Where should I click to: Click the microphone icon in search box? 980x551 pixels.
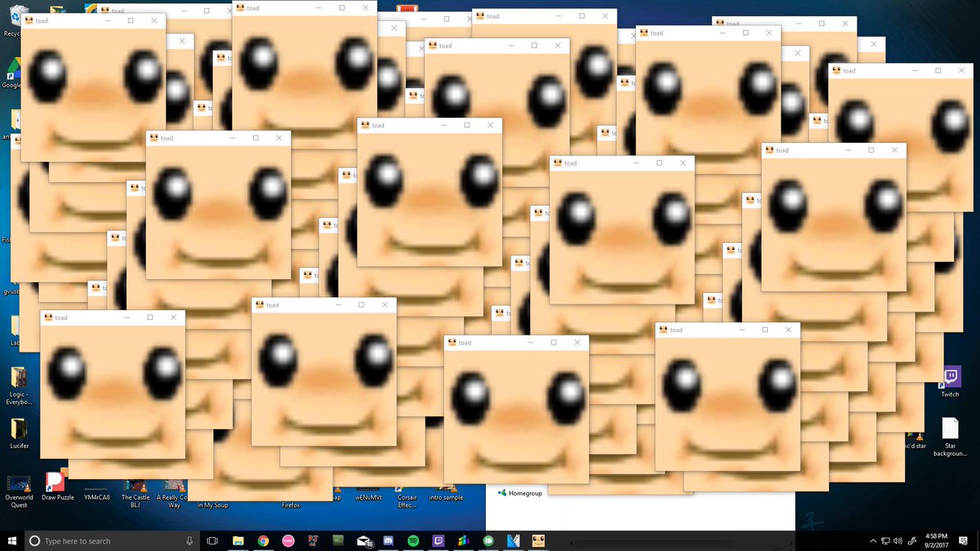(x=189, y=540)
